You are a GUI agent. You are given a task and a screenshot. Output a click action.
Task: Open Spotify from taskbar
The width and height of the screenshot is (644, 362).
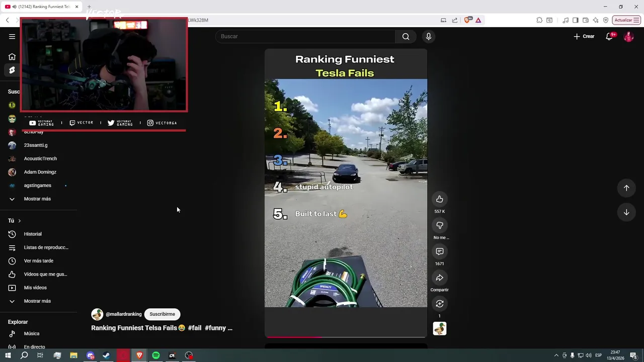click(x=156, y=355)
